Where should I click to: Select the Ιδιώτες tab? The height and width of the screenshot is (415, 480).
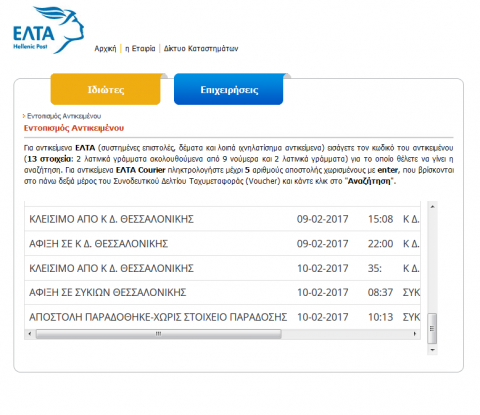[106, 89]
